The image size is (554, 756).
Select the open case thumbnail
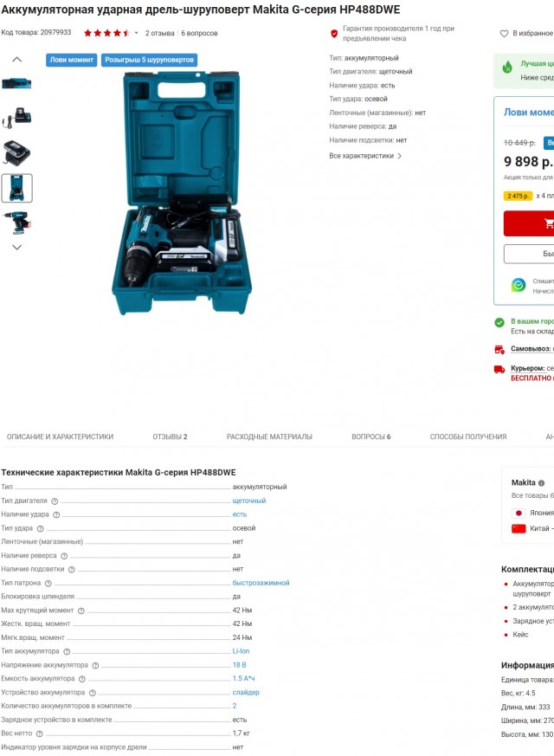click(x=16, y=188)
